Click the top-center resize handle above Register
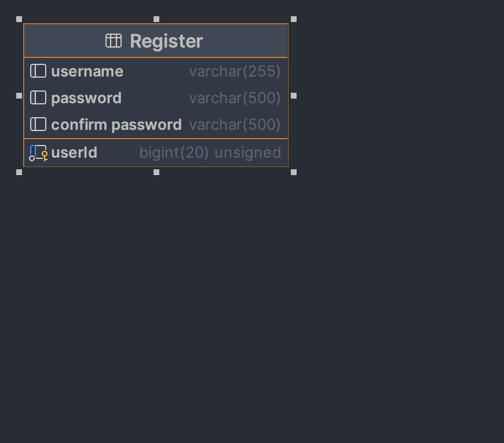 click(156, 19)
